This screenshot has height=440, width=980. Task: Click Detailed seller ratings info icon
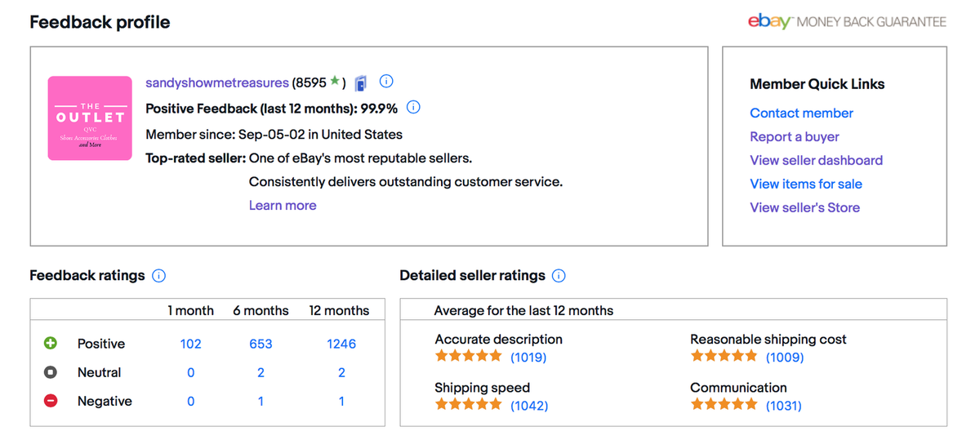pyautogui.click(x=559, y=276)
